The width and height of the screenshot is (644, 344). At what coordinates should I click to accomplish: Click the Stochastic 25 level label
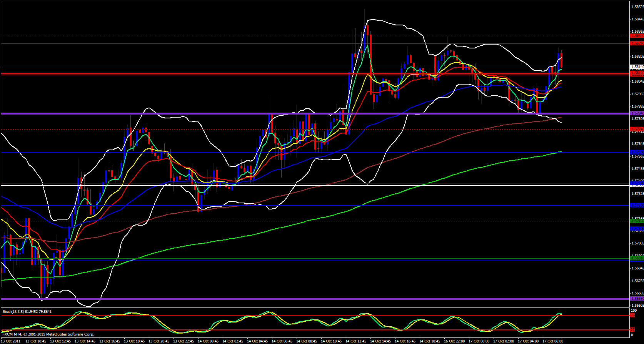(632, 330)
